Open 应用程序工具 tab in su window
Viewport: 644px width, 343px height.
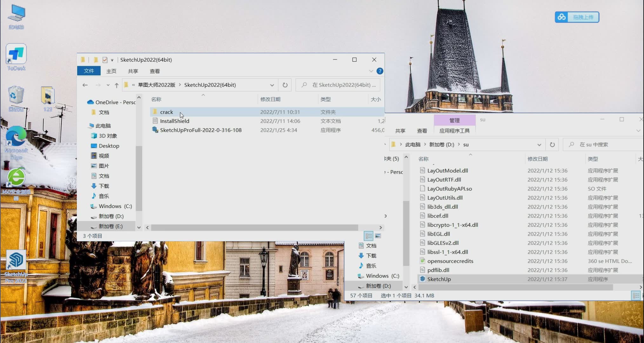coord(454,131)
